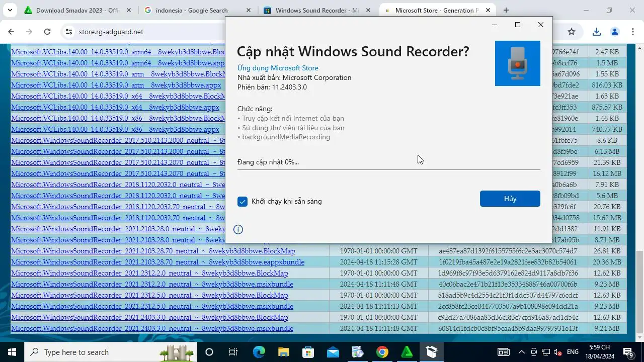This screenshot has width=644, height=362.
Task: Click the Hủy button in the update dialog
Action: click(510, 199)
